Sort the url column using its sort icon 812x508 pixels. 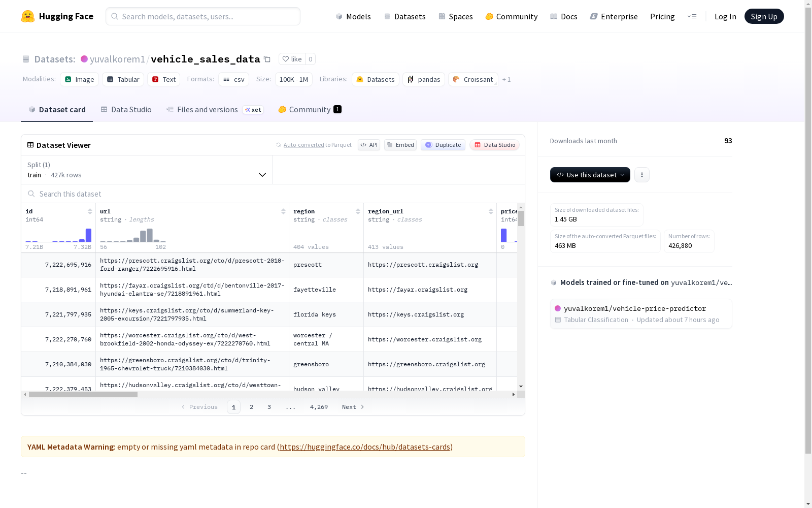click(283, 211)
